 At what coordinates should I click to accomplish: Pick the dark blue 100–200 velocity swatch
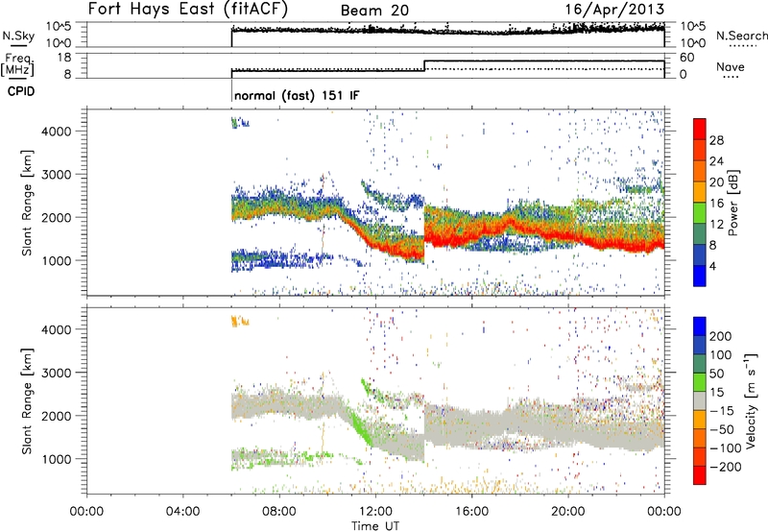[700, 345]
